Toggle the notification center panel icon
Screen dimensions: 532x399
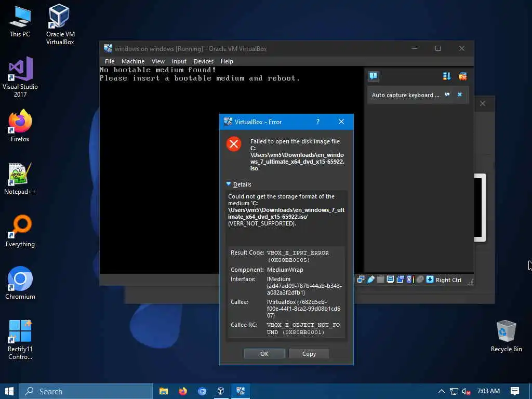tap(374, 76)
